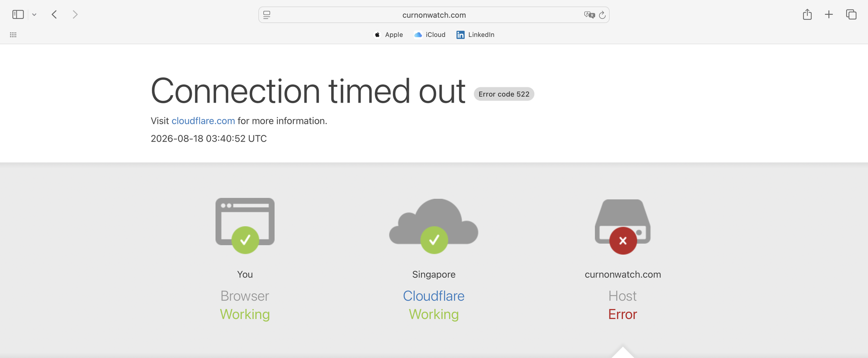The height and width of the screenshot is (358, 868).
Task: Toggle the Safari sidebar icon
Action: [18, 15]
